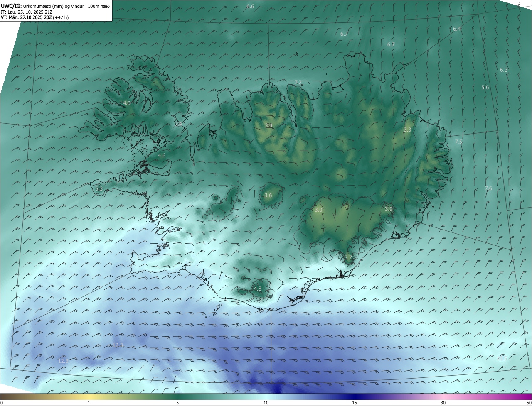532x406 pixels.
Task: Click the 3.7 value near southeast coast
Action: pyautogui.click(x=348, y=257)
